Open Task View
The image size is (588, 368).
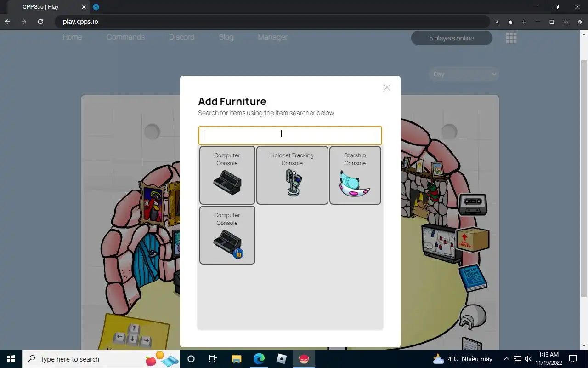point(213,359)
